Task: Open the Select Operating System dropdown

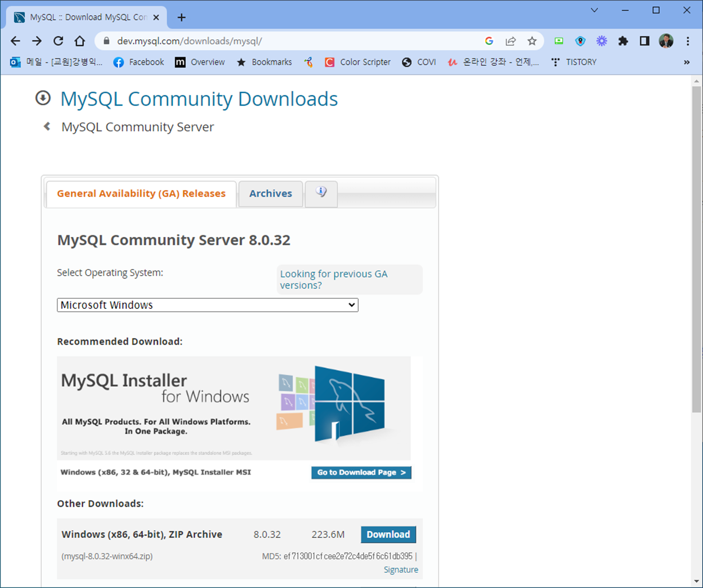Action: click(x=208, y=305)
